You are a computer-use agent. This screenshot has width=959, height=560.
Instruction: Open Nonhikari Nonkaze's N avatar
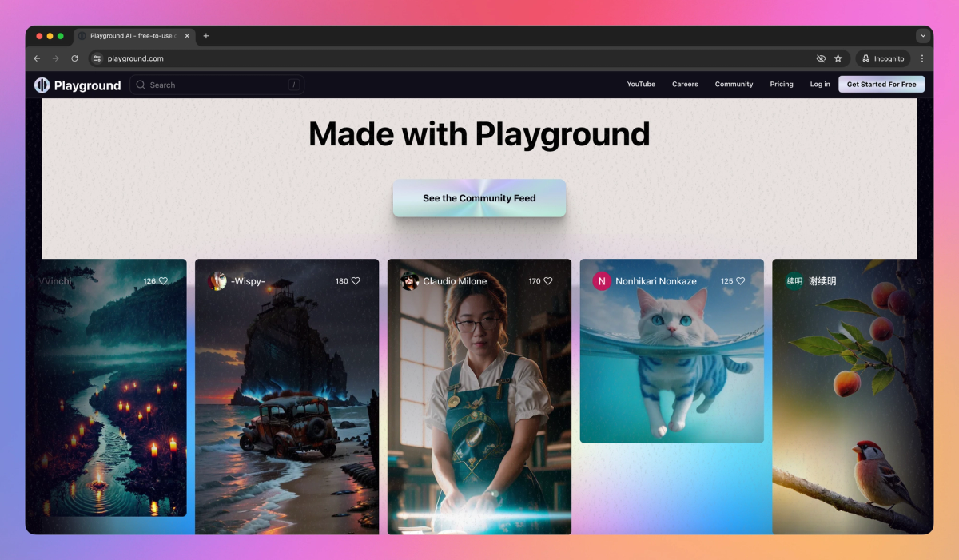coord(602,281)
